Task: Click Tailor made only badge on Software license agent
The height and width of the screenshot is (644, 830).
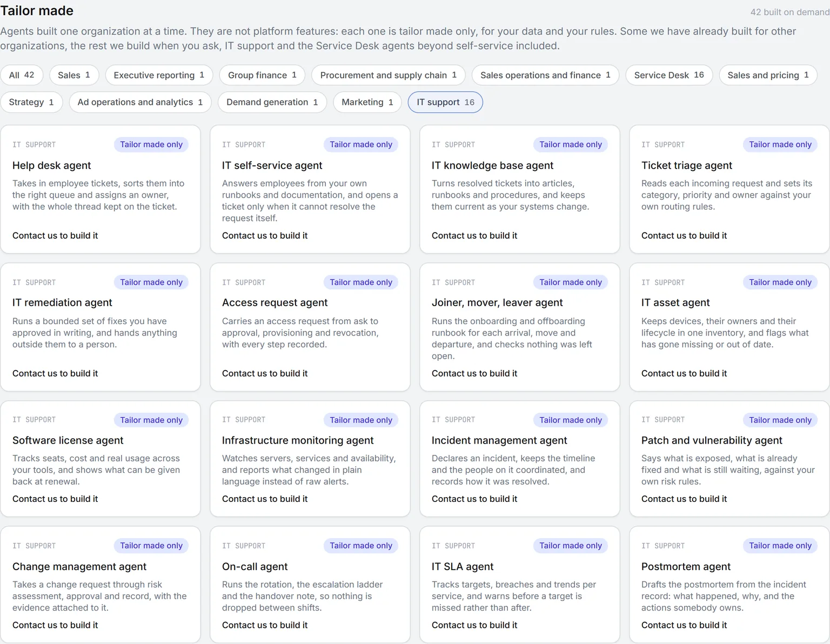Action: [151, 420]
